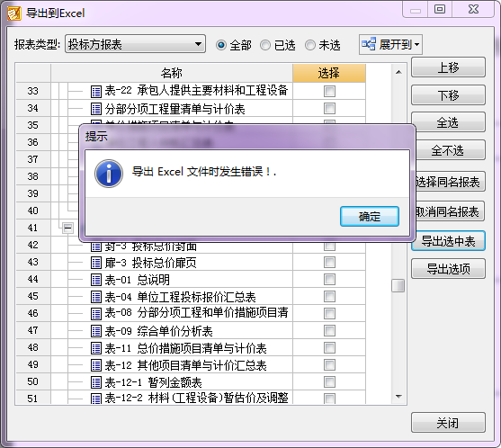Tick the checkbox for 表-11 总价措施项目清单与计价表
The image size is (501, 448).
pos(329,348)
